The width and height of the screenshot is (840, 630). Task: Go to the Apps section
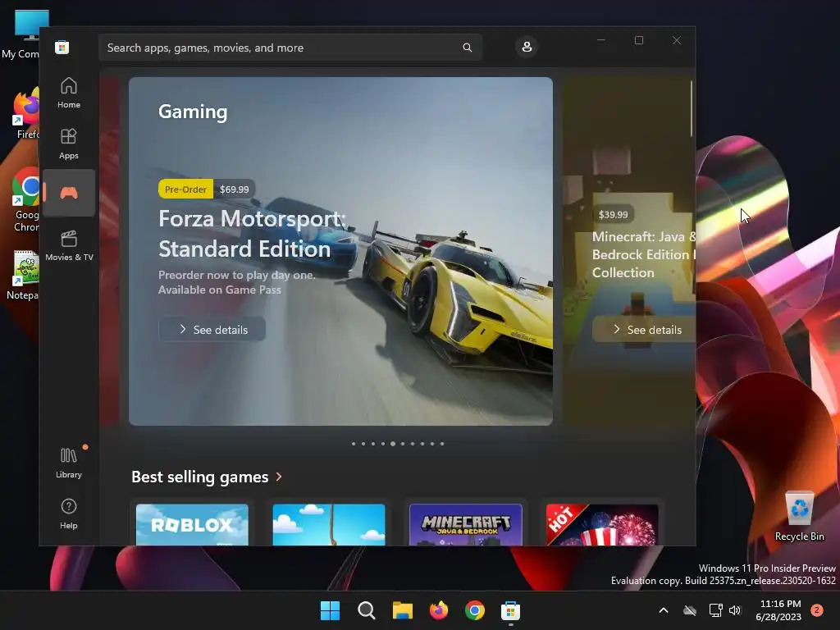(69, 144)
